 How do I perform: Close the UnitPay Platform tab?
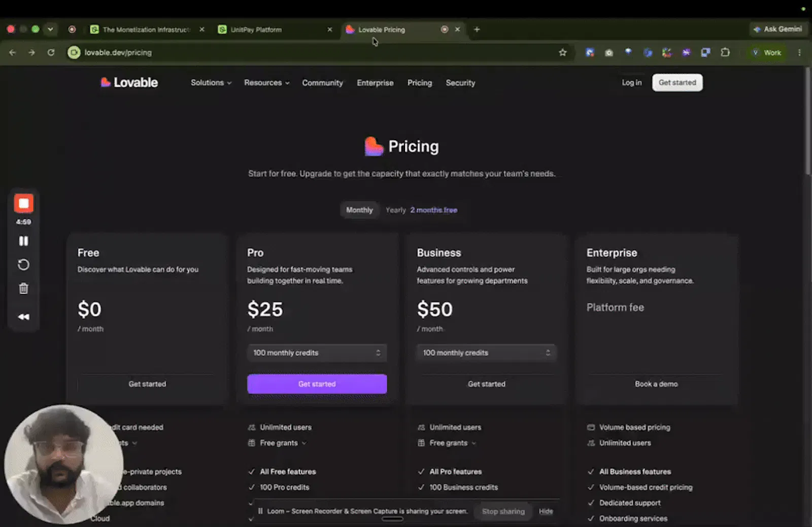click(330, 29)
